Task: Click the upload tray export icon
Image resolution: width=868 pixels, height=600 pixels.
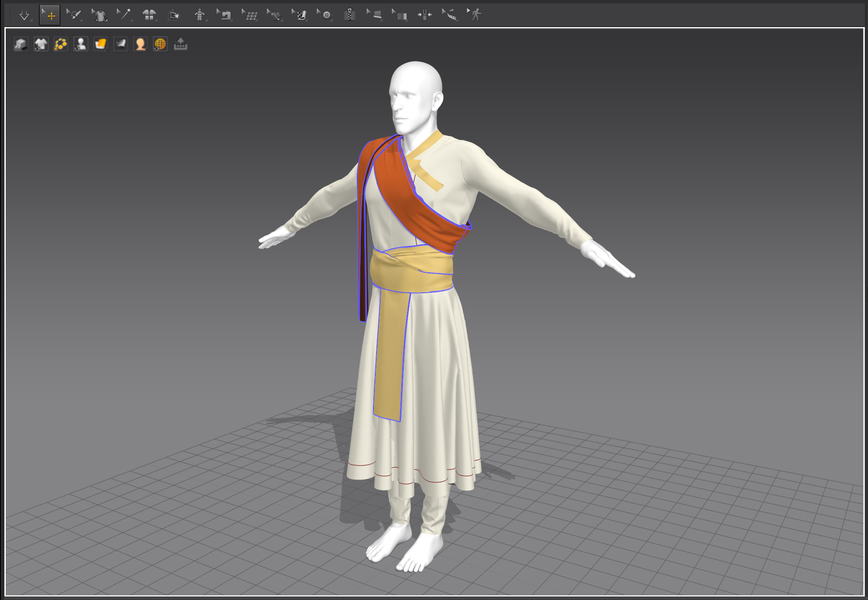Action: coord(180,44)
